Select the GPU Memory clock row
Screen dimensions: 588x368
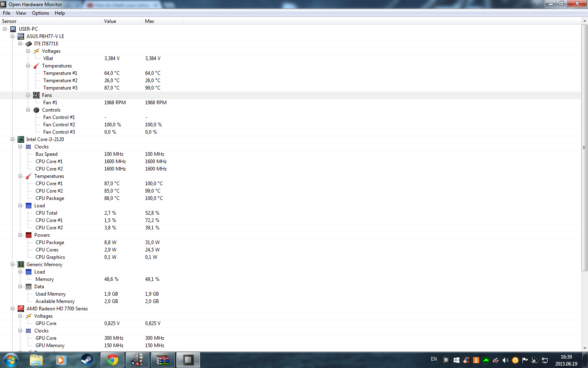pyautogui.click(x=290, y=346)
